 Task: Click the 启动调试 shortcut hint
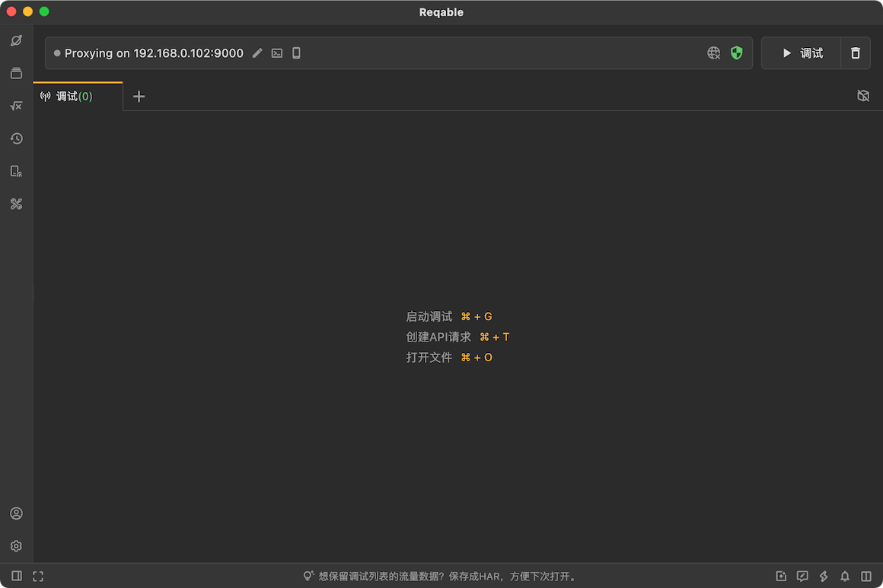tap(449, 316)
